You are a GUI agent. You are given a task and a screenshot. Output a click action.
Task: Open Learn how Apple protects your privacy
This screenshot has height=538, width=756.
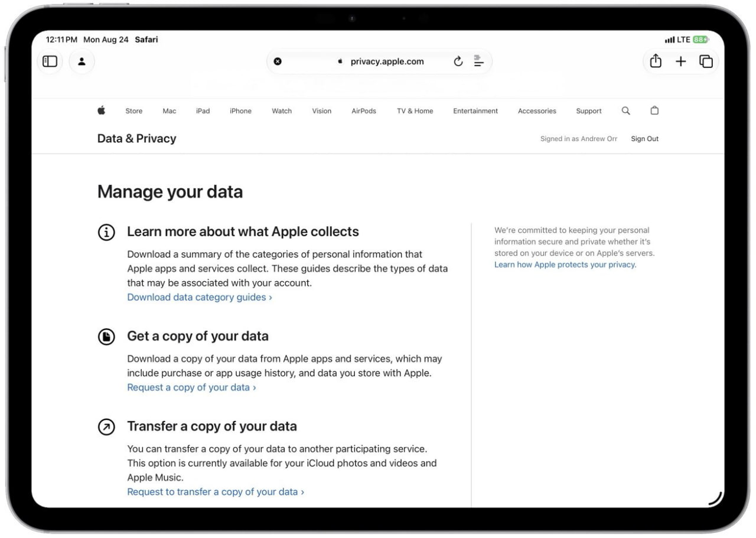tap(565, 265)
